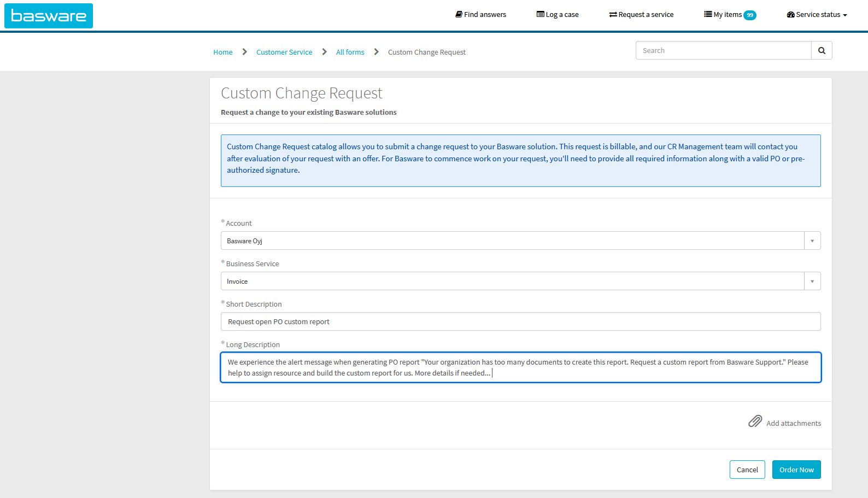Open Customer Service breadcrumb link
868x498 pixels.
point(284,52)
